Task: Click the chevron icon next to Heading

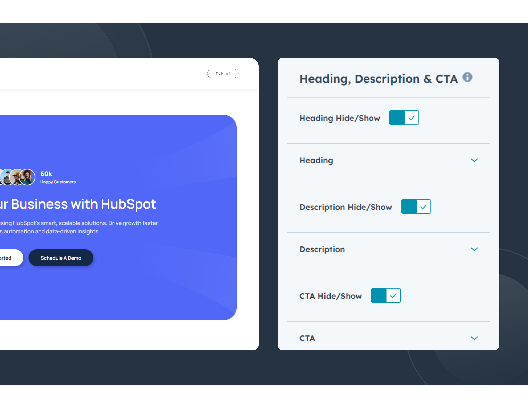Action: pyautogui.click(x=474, y=160)
